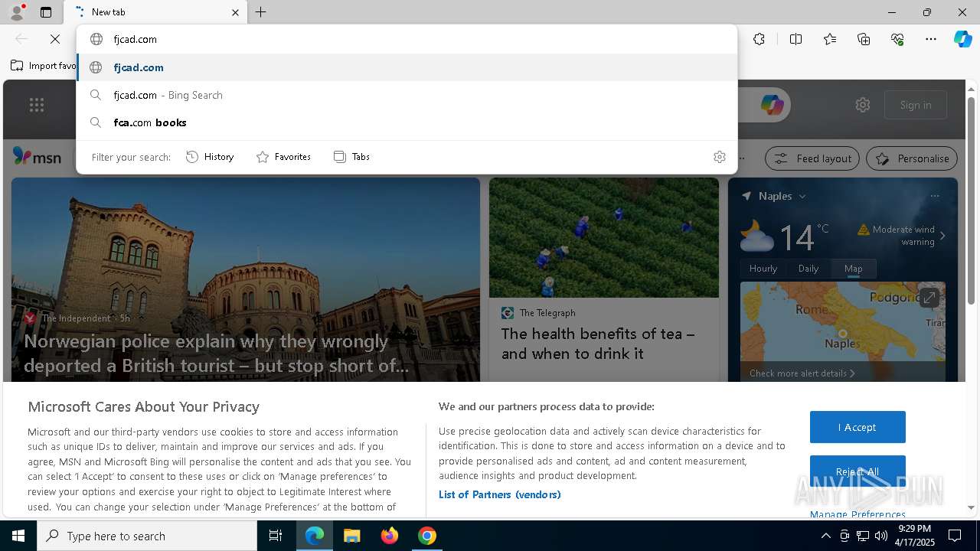Screen dimensions: 980x551
Task: Select the fjcad.com URL suggestion
Action: click(407, 67)
